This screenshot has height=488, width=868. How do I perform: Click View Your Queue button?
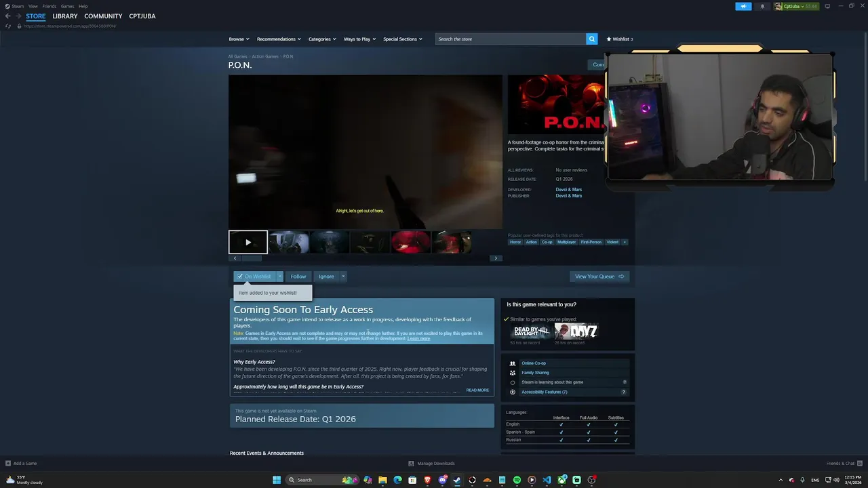(599, 277)
